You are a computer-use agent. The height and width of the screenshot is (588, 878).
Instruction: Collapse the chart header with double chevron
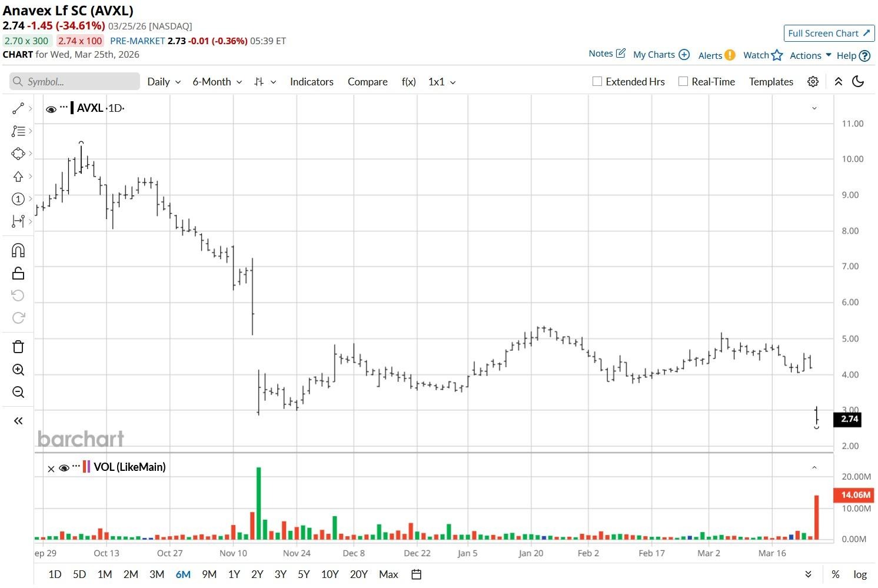(x=839, y=82)
